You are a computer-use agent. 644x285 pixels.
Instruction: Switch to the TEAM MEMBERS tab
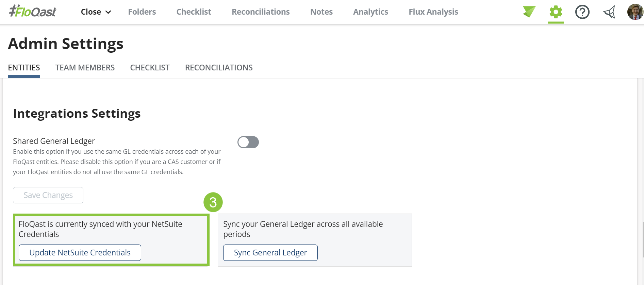click(85, 68)
